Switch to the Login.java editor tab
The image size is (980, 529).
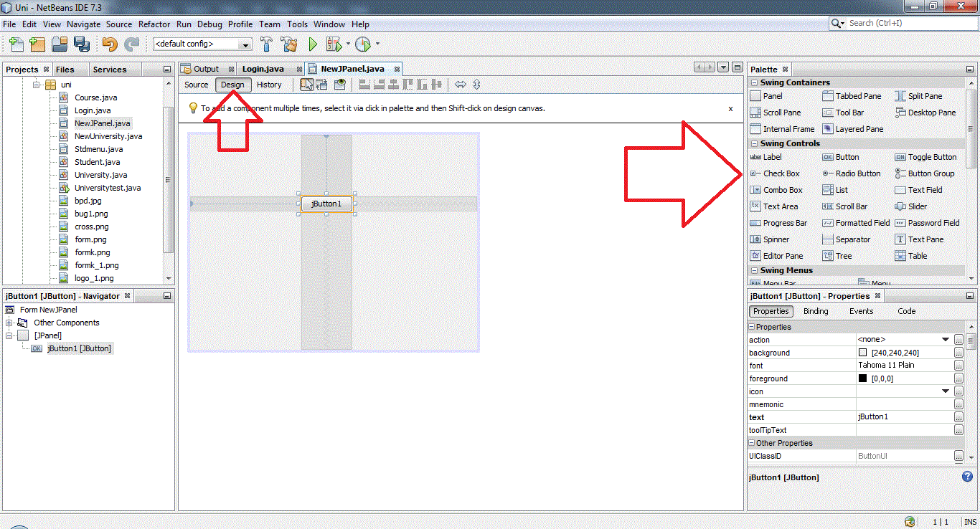(263, 69)
